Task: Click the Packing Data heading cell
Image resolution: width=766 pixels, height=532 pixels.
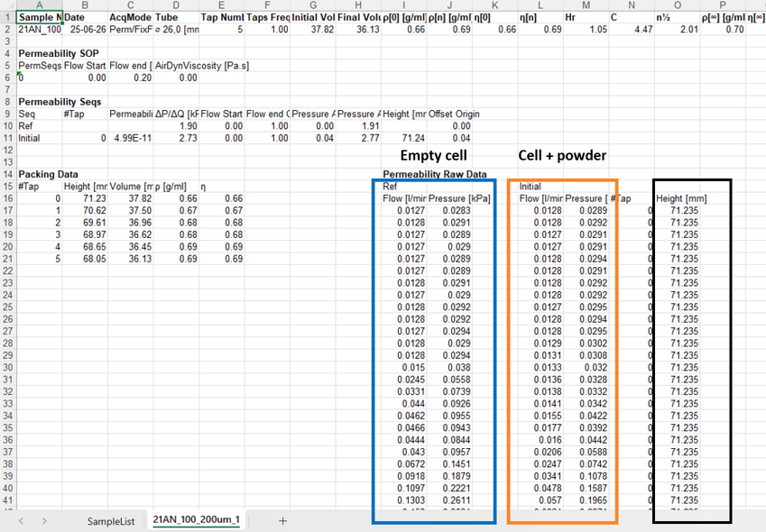Action: (x=48, y=174)
